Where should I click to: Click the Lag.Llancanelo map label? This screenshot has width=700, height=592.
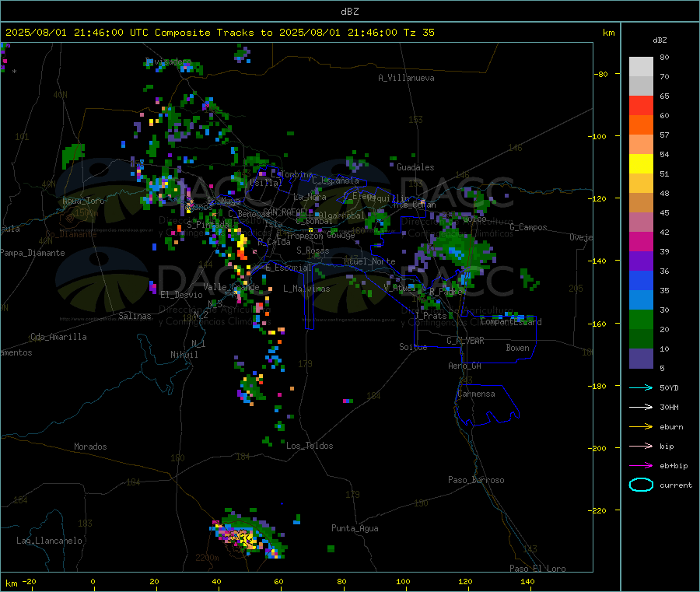click(49, 541)
